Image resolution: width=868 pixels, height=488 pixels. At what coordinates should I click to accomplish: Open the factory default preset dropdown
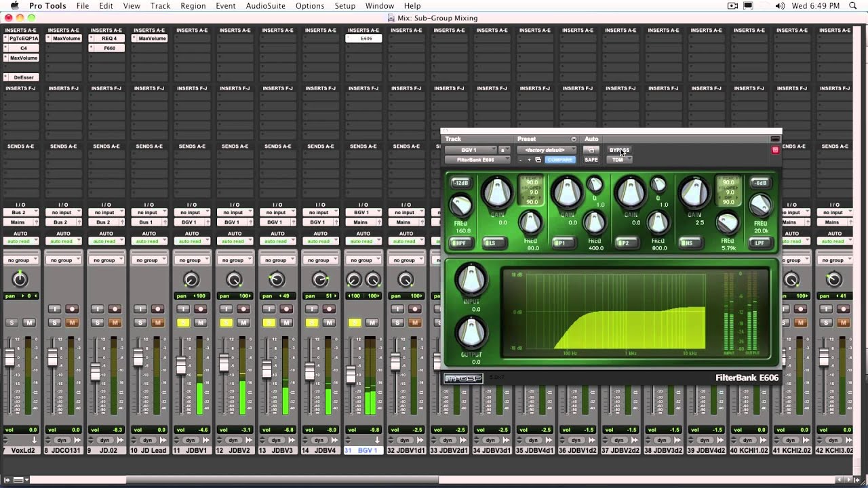pos(546,150)
